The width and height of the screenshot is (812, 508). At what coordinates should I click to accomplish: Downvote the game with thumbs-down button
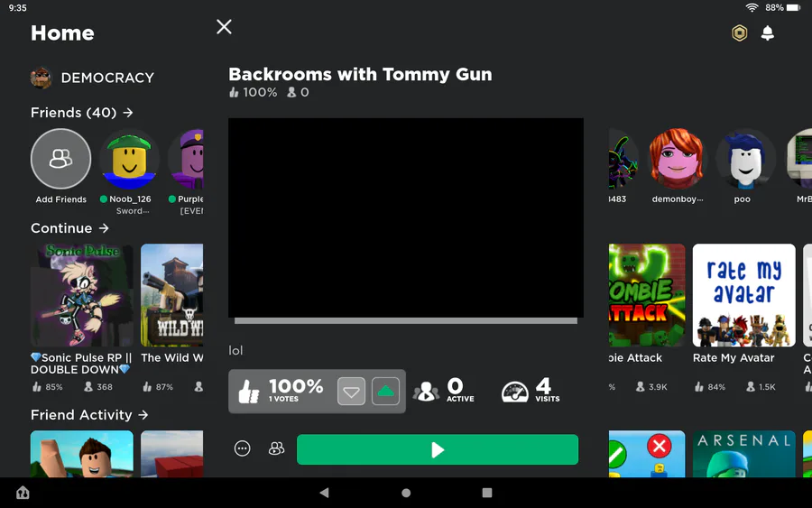coord(351,392)
